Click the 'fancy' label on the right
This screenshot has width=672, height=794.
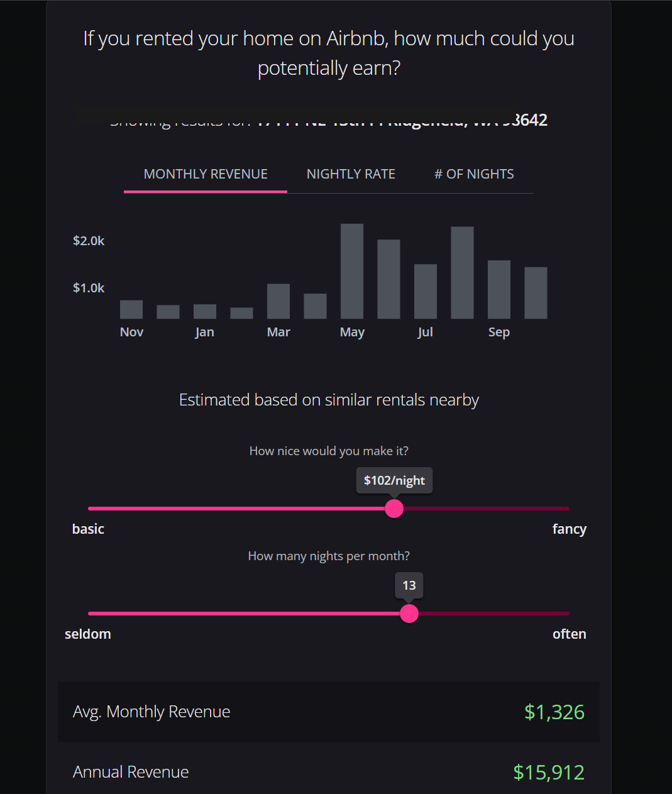tap(569, 529)
